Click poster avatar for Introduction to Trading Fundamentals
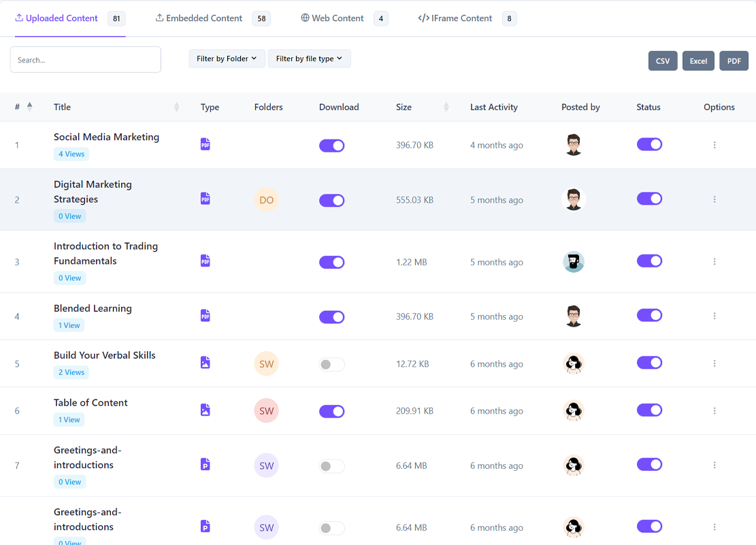The image size is (756, 545). 574,262
